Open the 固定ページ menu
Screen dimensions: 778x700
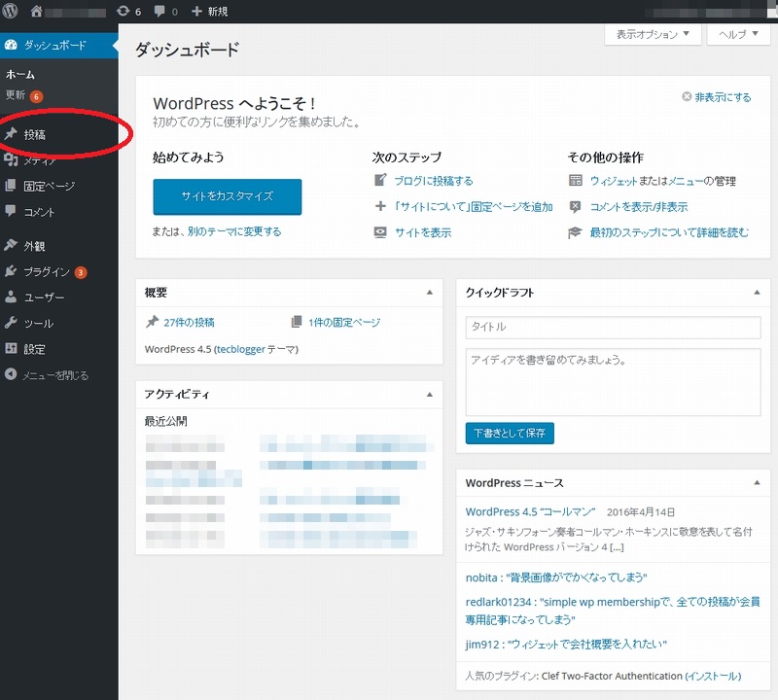pyautogui.click(x=59, y=186)
